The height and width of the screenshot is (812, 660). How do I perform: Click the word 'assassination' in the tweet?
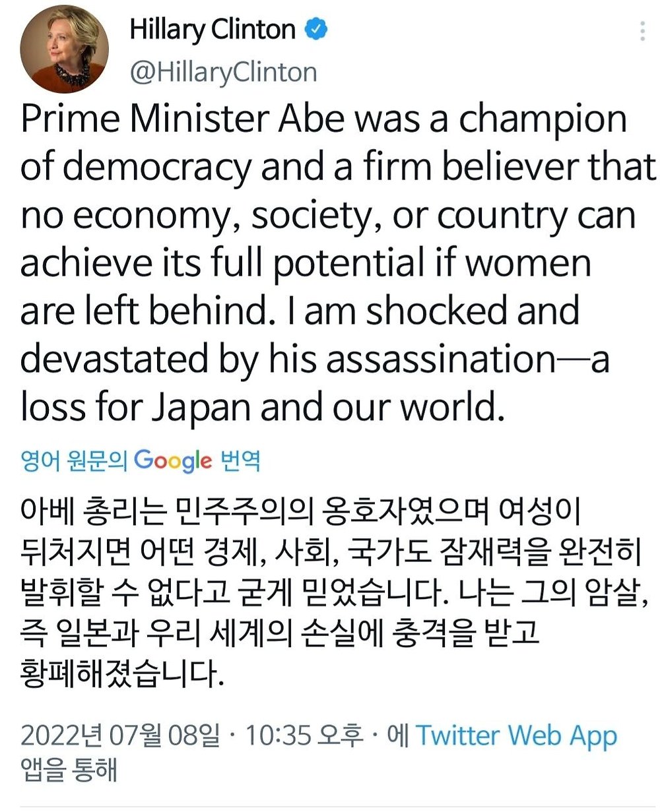[x=444, y=359]
